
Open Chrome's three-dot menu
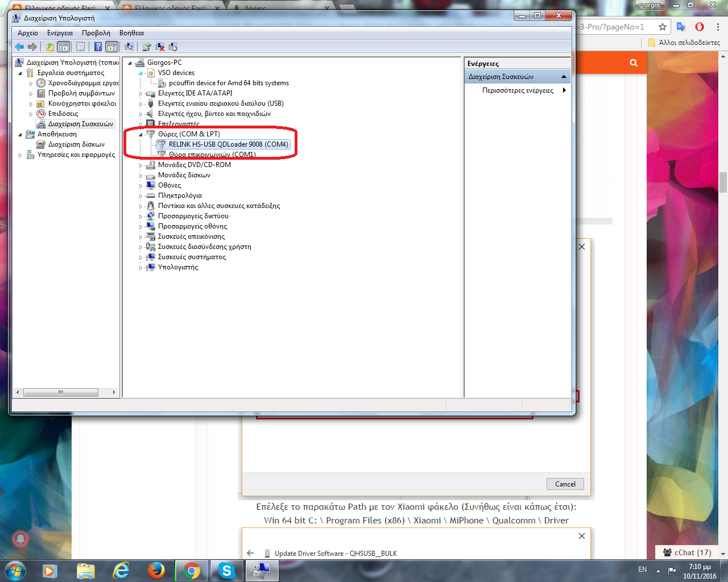pyautogui.click(x=718, y=27)
